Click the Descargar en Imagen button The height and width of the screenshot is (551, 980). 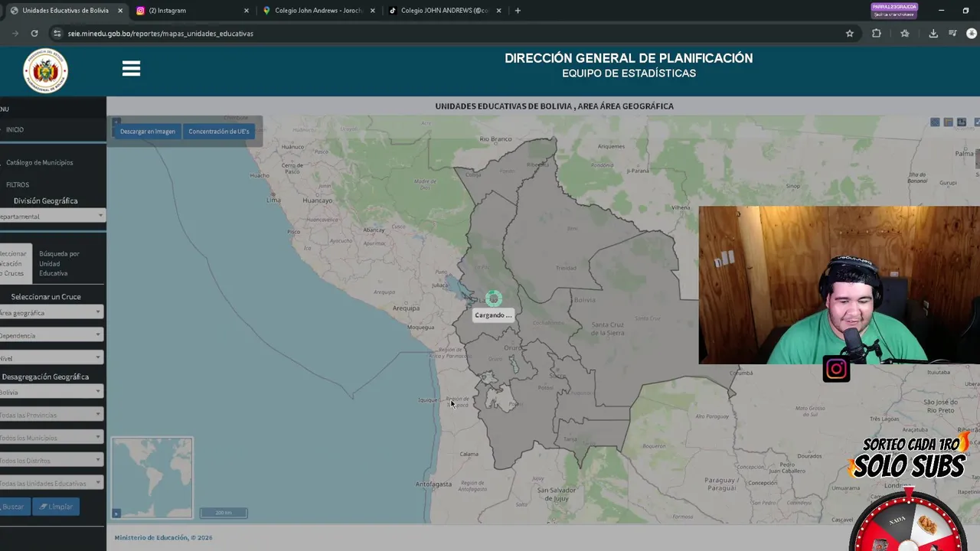click(148, 132)
